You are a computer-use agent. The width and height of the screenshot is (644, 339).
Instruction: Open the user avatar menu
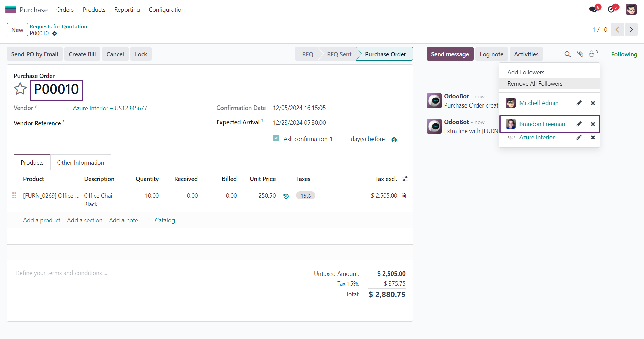(x=631, y=9)
